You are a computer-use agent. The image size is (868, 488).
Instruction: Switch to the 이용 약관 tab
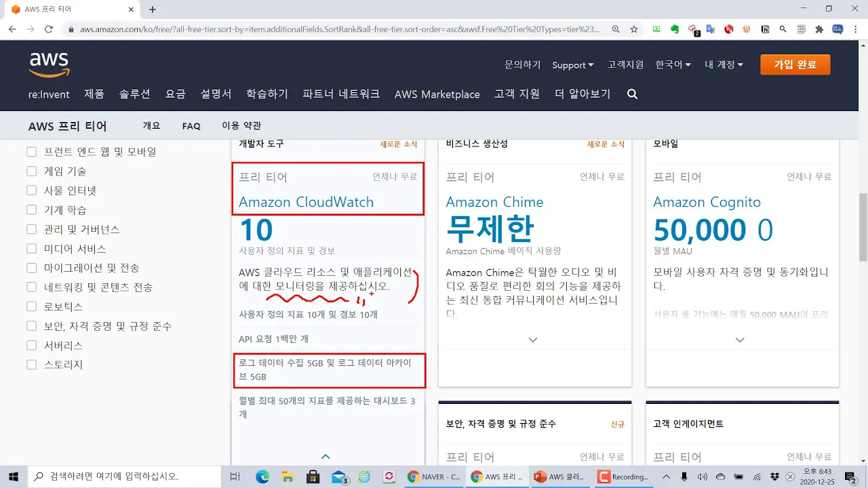[x=241, y=126]
